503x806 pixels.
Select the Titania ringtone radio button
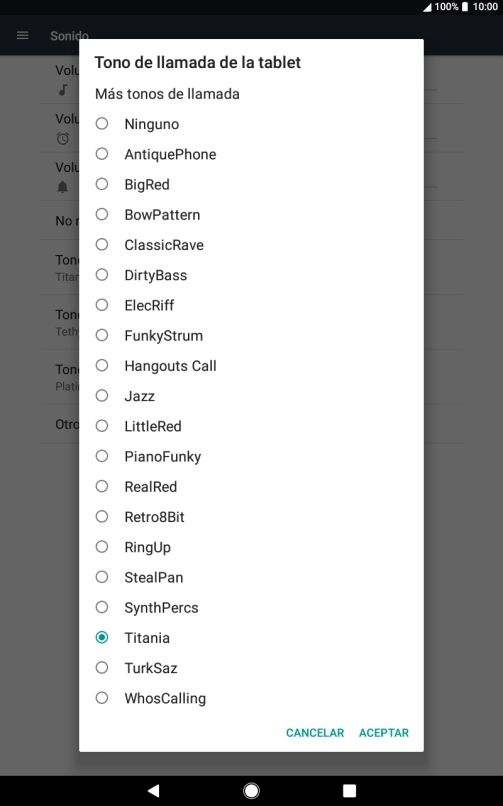click(102, 637)
